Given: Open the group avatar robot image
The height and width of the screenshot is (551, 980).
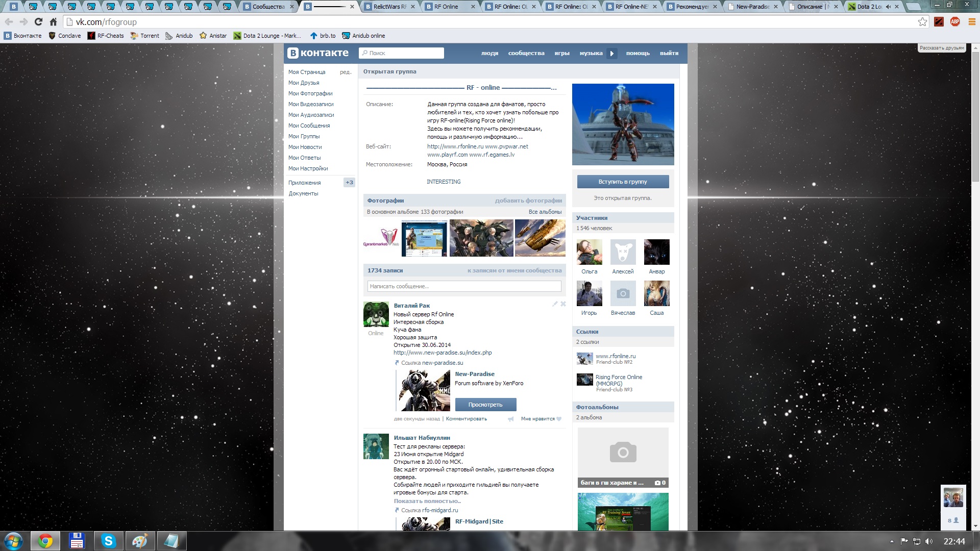Looking at the screenshot, I should point(623,124).
